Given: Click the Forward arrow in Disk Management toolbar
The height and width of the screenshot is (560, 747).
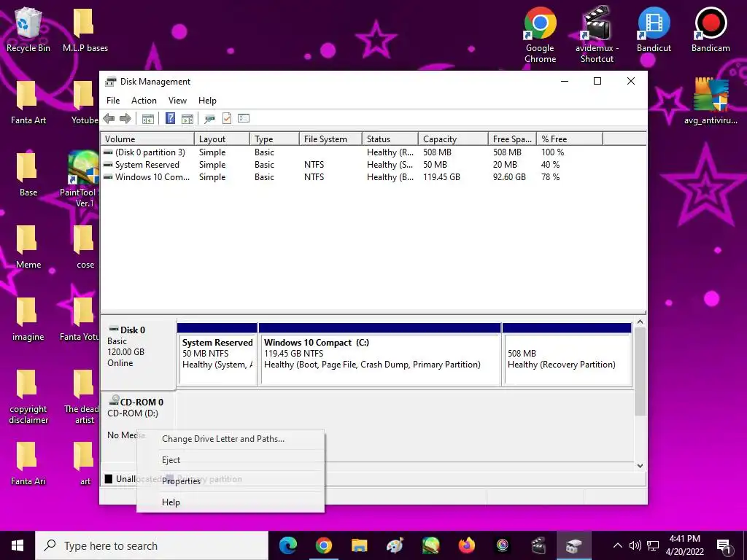Looking at the screenshot, I should [125, 119].
